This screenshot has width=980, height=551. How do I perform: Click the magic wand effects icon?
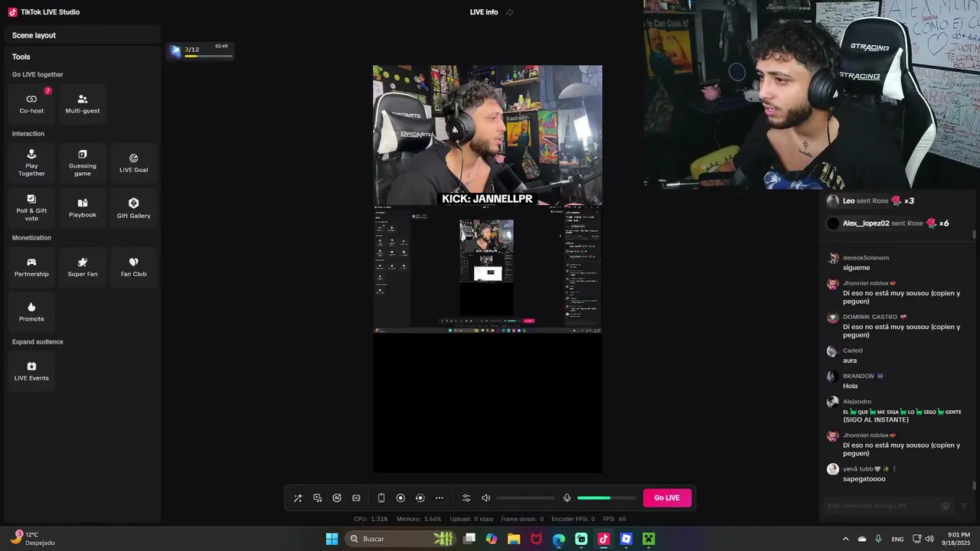(298, 498)
